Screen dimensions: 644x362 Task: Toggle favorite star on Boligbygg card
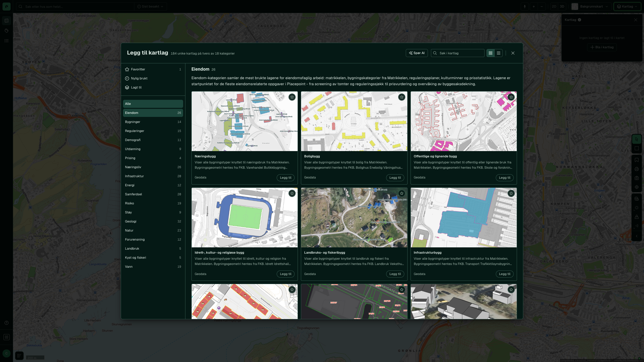401,97
